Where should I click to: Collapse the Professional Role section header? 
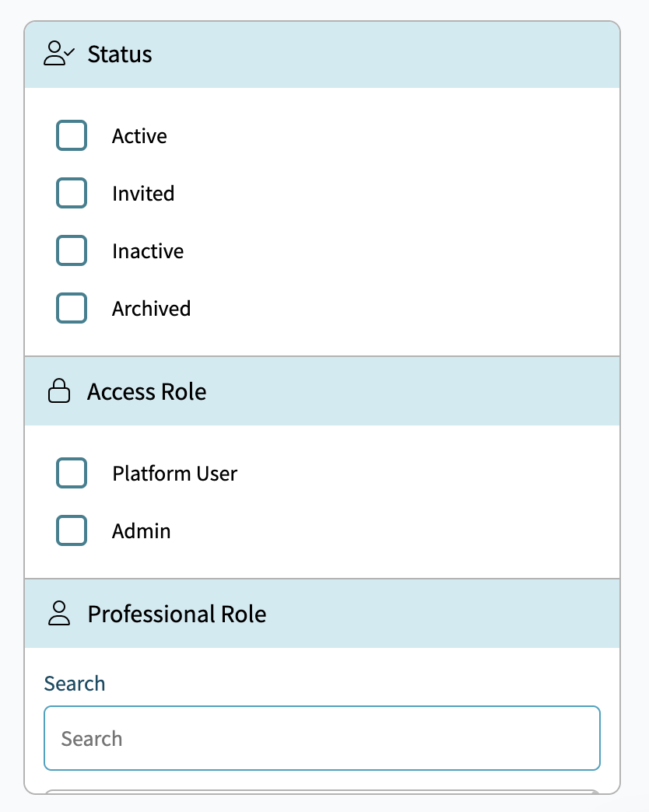(322, 614)
